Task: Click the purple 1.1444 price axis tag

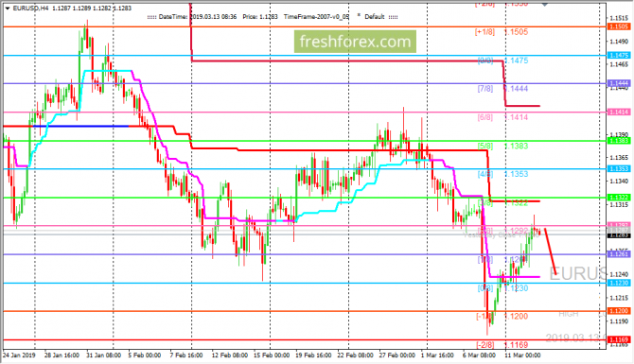Action: (x=619, y=83)
